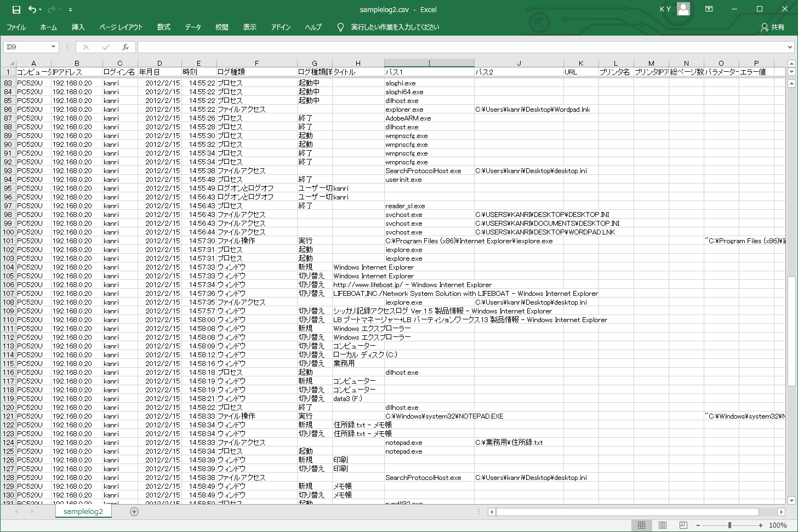Click the zoom slider handle
The width and height of the screenshot is (798, 532).
click(x=729, y=525)
